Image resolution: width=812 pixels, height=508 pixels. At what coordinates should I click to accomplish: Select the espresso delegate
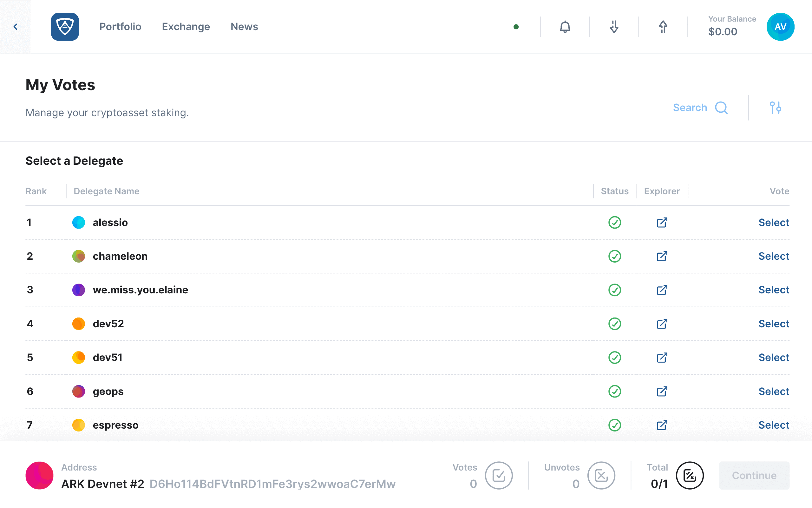pos(774,425)
